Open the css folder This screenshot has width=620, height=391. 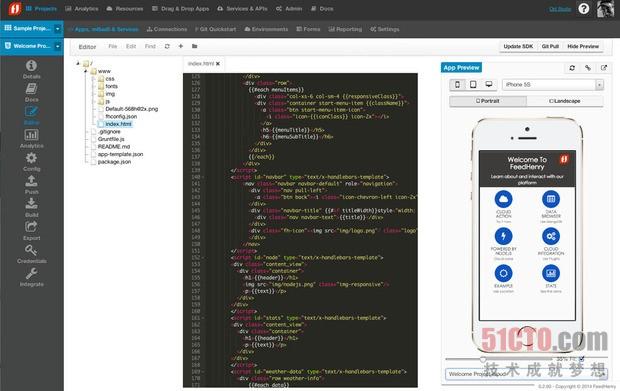(x=110, y=79)
